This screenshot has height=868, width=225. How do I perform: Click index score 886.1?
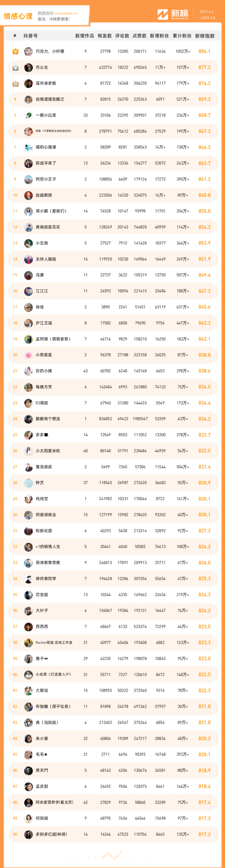pyautogui.click(x=204, y=51)
